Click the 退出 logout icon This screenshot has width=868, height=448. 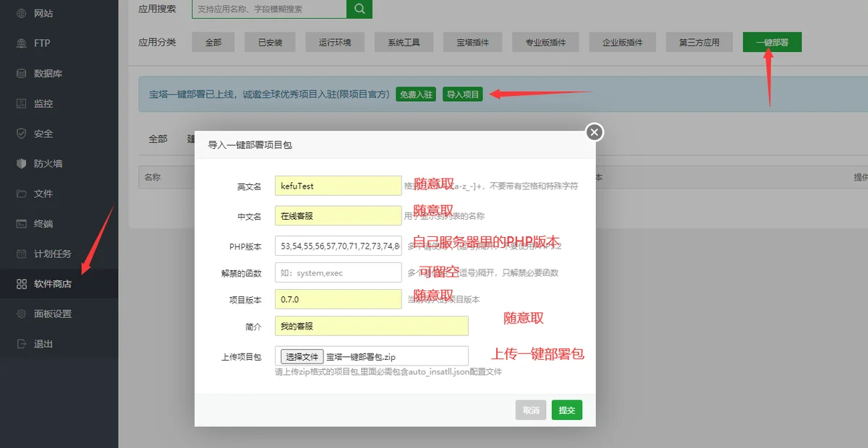tap(21, 344)
